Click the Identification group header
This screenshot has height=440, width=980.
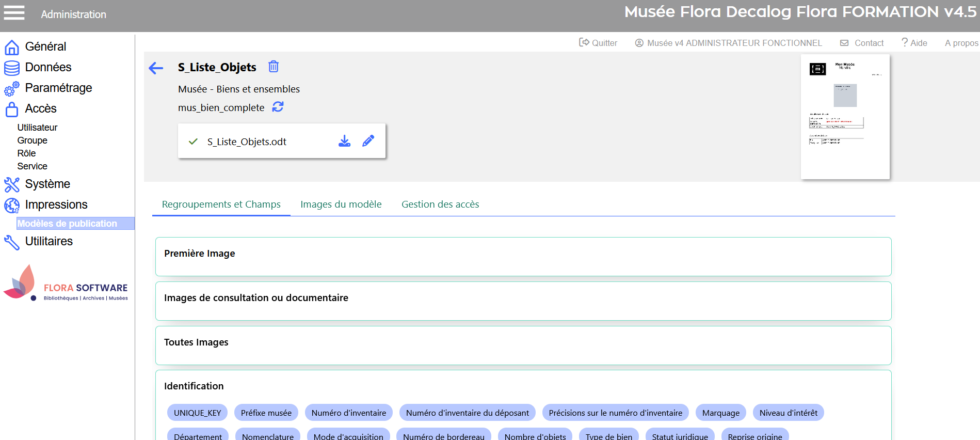pyautogui.click(x=194, y=386)
